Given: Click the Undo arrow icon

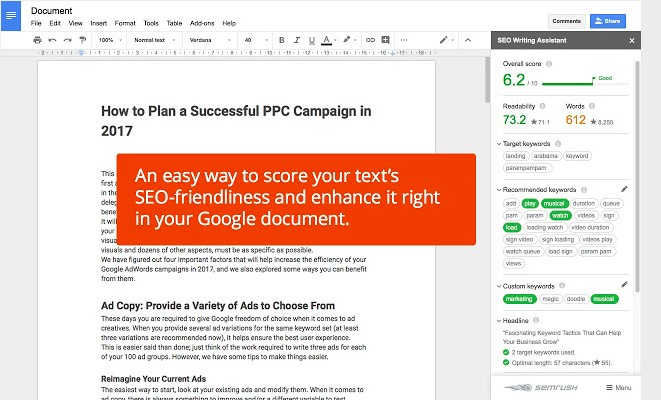Looking at the screenshot, I should tap(52, 40).
